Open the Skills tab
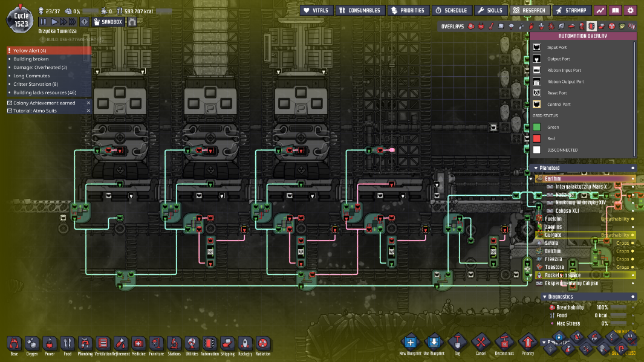The width and height of the screenshot is (644, 362). click(x=491, y=10)
